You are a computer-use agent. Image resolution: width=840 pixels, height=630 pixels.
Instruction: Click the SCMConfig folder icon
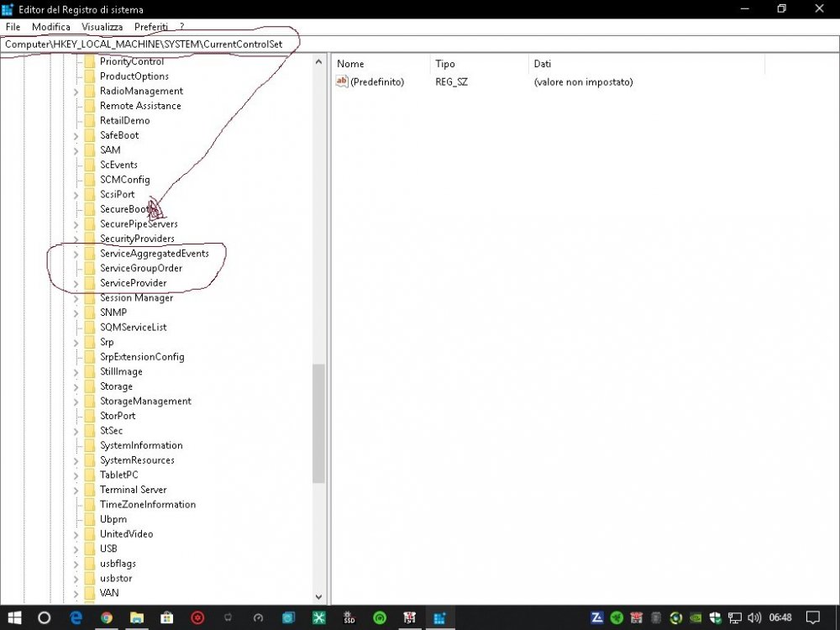pos(90,180)
